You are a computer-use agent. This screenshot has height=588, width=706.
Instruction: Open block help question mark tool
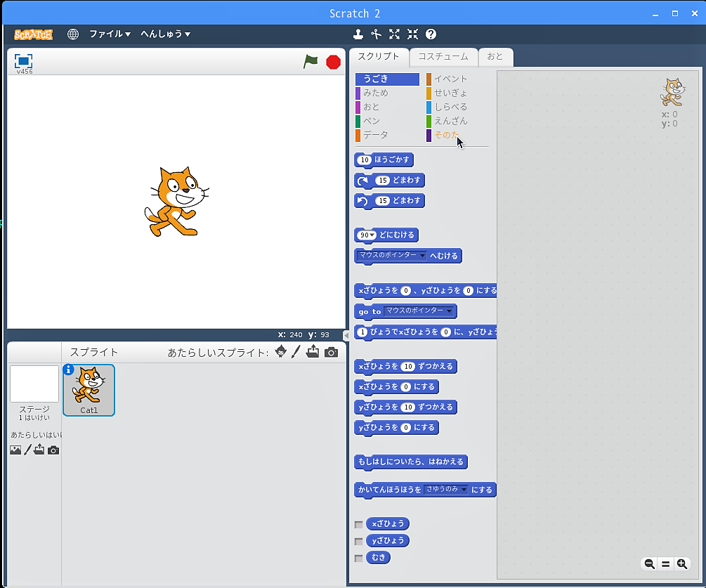coord(431,34)
